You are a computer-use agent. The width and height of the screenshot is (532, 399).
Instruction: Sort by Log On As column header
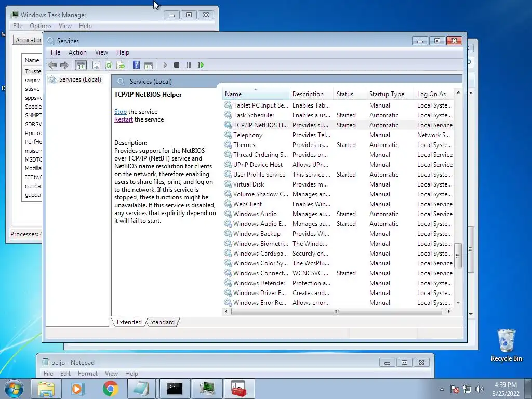434,94
